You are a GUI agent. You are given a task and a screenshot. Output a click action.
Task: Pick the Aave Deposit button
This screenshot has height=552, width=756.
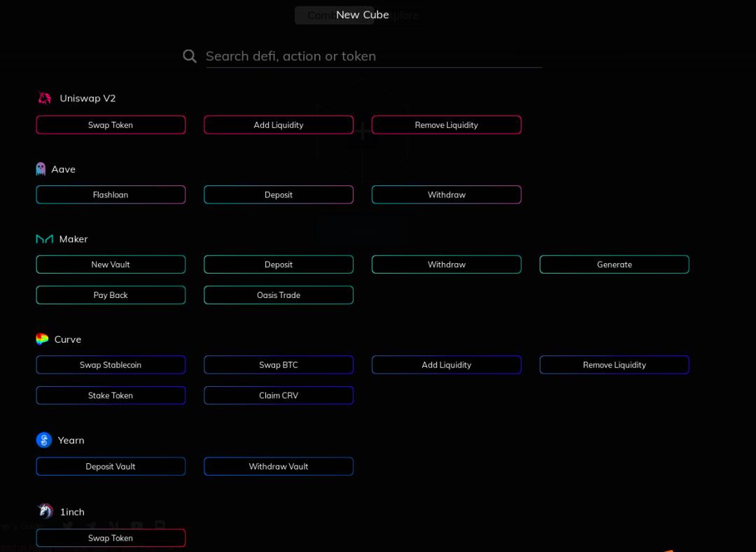279,194
